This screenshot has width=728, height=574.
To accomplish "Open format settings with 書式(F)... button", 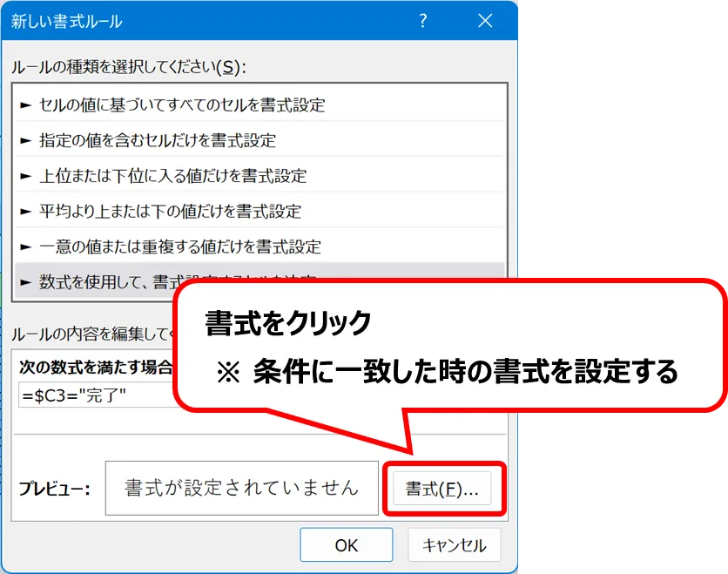I will 442,489.
